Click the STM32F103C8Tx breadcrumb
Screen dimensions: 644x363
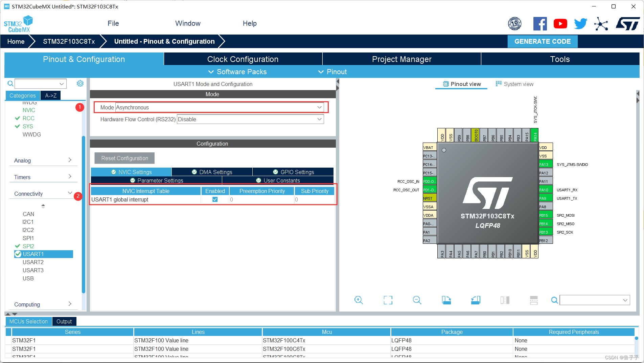pyautogui.click(x=69, y=41)
